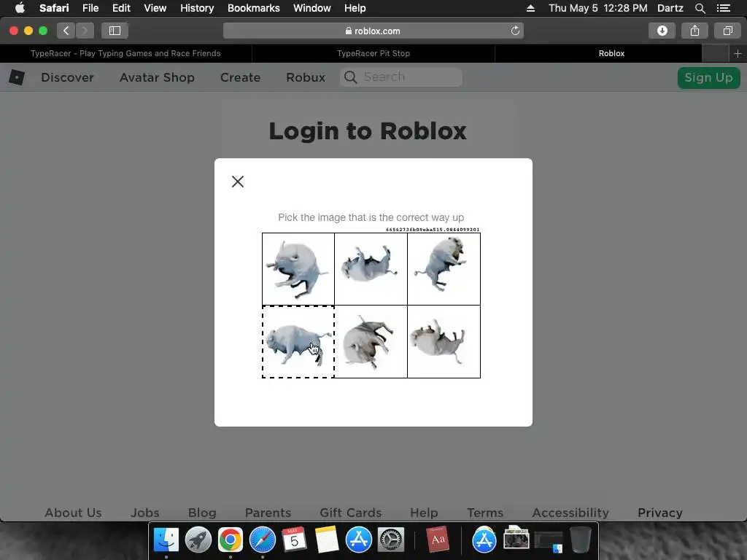Open the Terms footer link

[x=485, y=513]
